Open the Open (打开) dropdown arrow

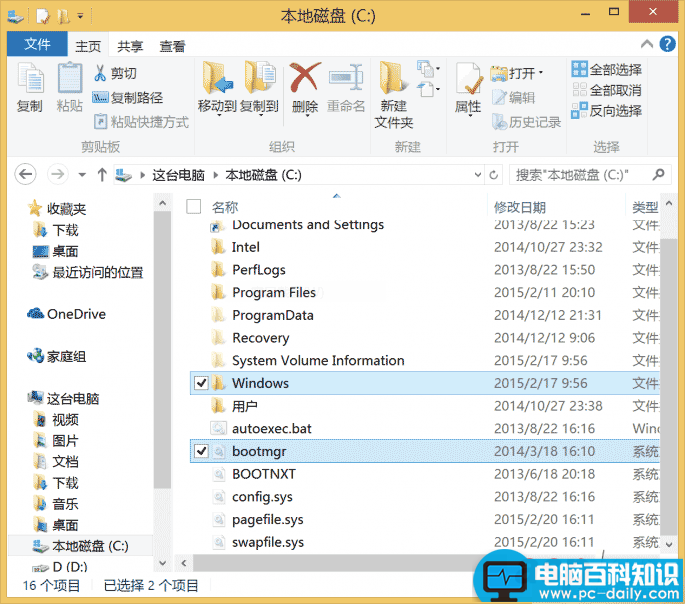[541, 72]
